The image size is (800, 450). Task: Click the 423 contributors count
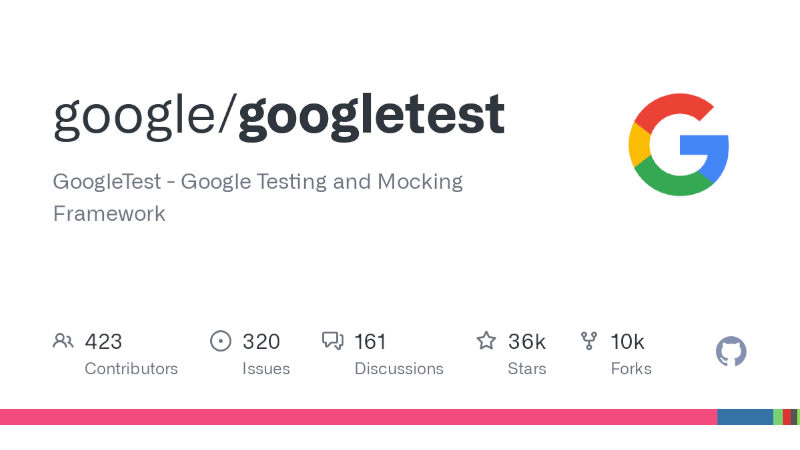(103, 341)
